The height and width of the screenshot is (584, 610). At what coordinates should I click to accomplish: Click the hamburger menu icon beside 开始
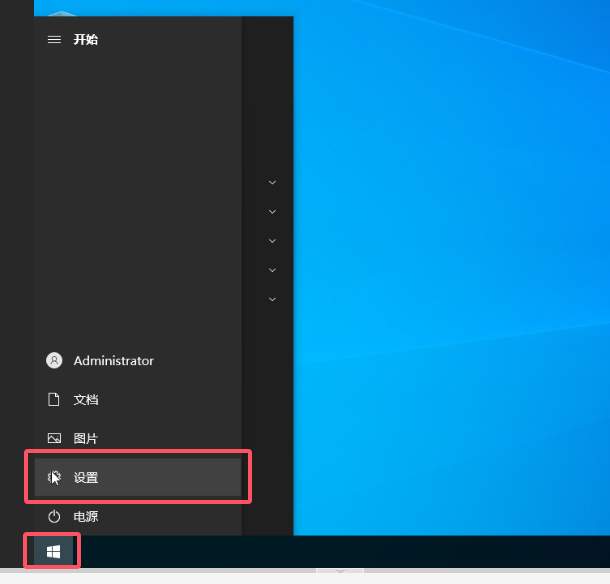click(54, 39)
